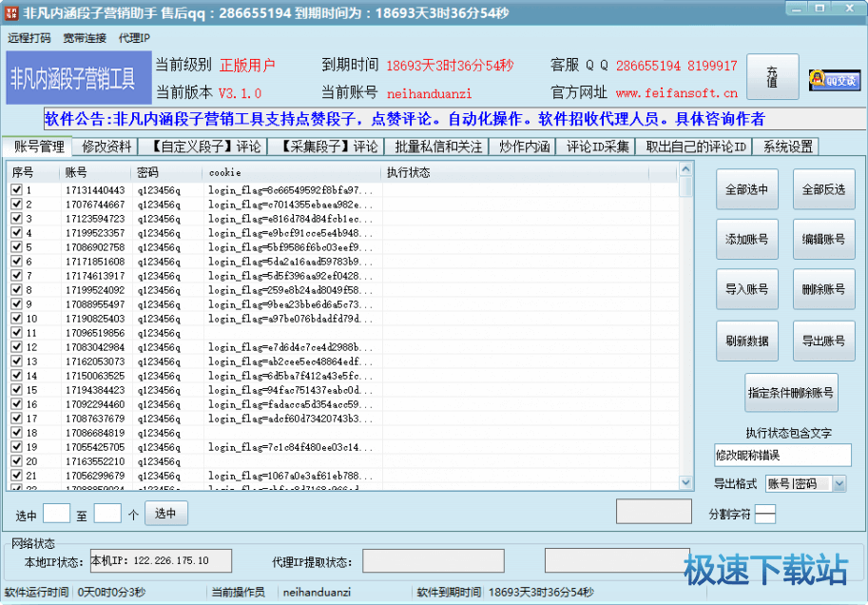The width and height of the screenshot is (868, 605).
Task: Open the 代理IP menu
Action: (x=134, y=38)
